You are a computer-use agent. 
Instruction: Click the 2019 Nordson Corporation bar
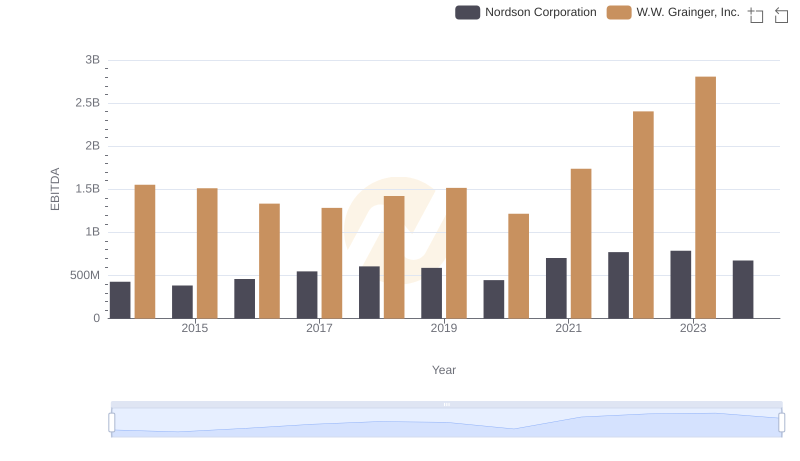[x=432, y=293]
